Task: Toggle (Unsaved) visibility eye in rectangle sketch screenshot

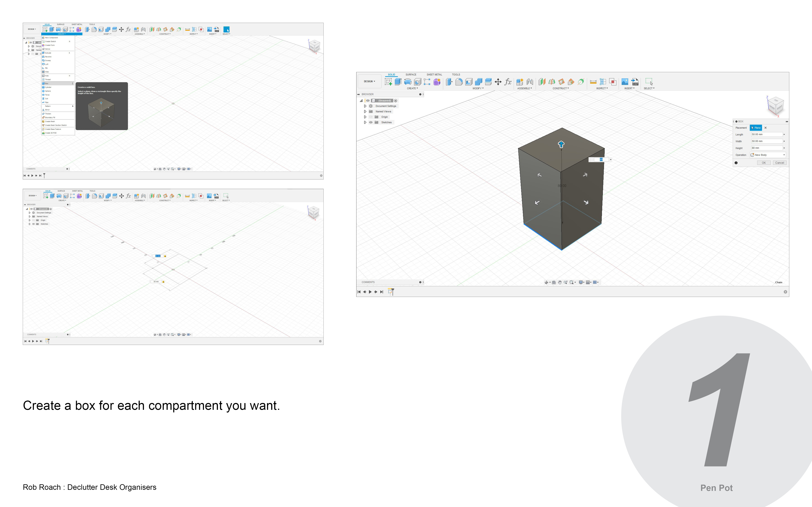Action: [x=32, y=209]
